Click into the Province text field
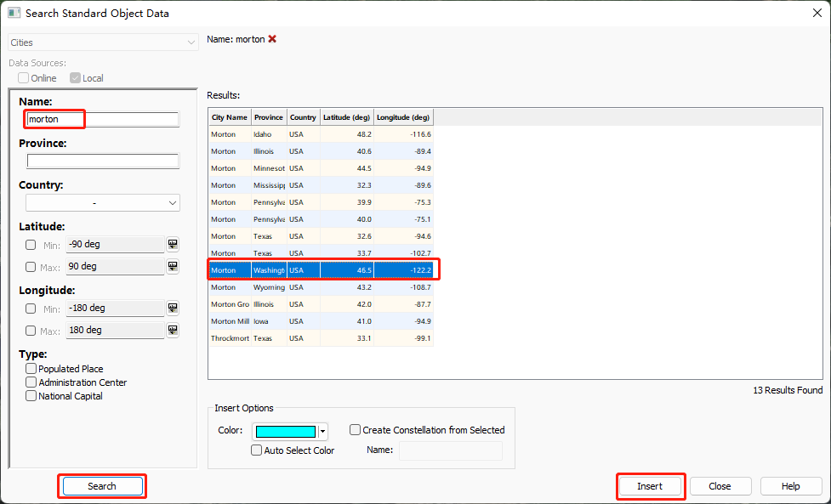The width and height of the screenshot is (831, 504). 103,161
